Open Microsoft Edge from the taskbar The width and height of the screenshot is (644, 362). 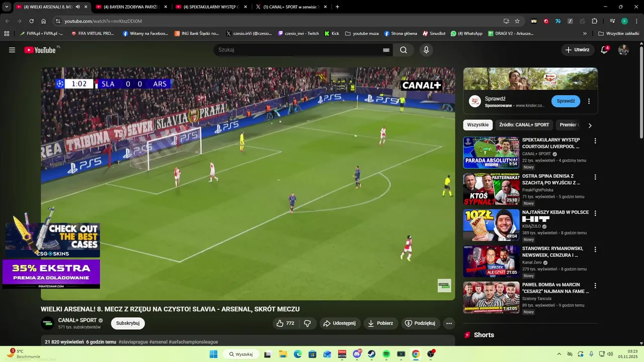click(297, 354)
